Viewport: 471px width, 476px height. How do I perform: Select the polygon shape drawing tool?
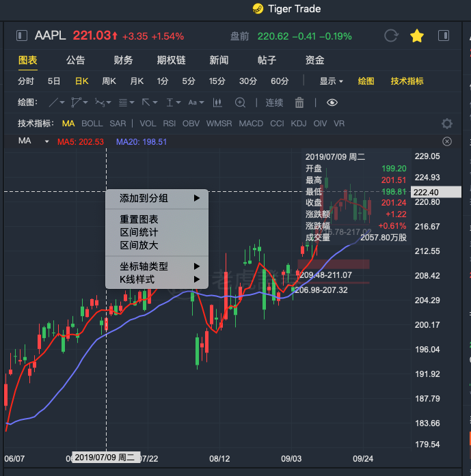(76, 102)
